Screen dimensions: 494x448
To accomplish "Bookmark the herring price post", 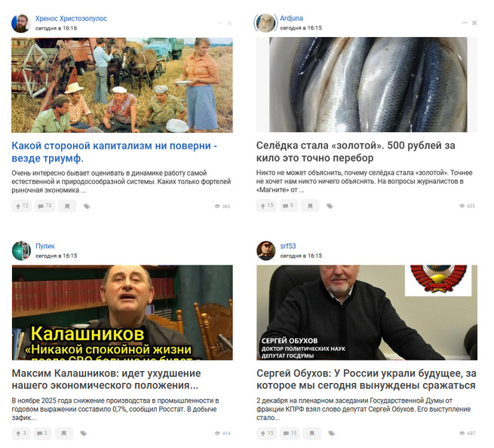I will click(x=310, y=206).
